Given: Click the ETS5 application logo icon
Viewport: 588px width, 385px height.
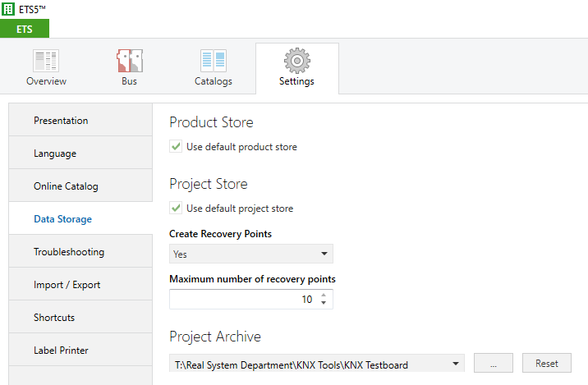Looking at the screenshot, I should (8, 9).
